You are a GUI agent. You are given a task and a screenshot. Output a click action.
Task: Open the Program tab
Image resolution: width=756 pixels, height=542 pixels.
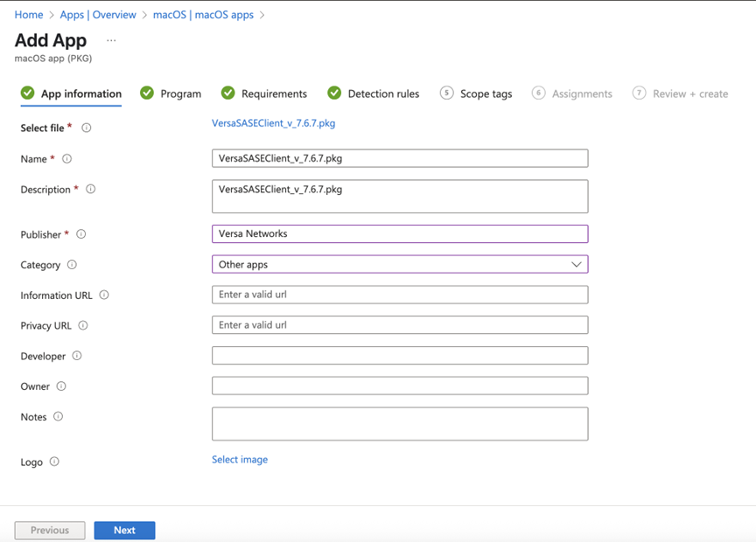[x=171, y=94]
